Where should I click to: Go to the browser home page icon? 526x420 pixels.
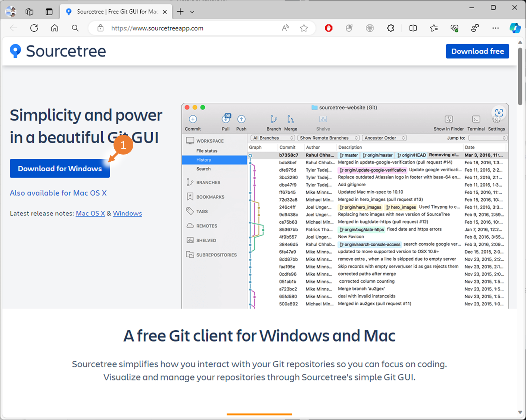coord(55,28)
